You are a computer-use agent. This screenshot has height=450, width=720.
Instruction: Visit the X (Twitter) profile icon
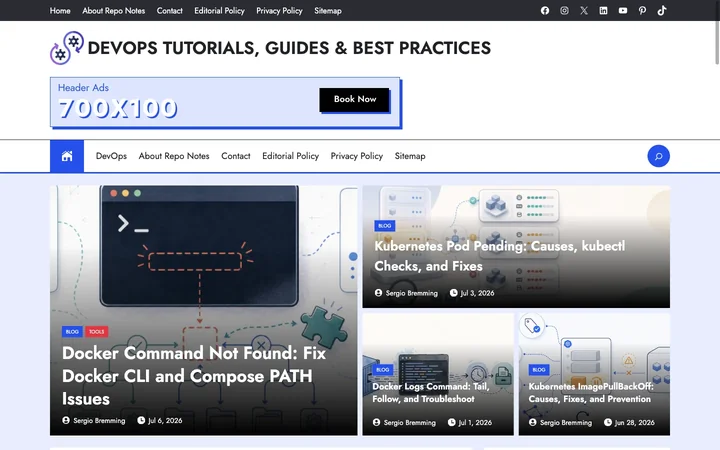[x=584, y=11]
